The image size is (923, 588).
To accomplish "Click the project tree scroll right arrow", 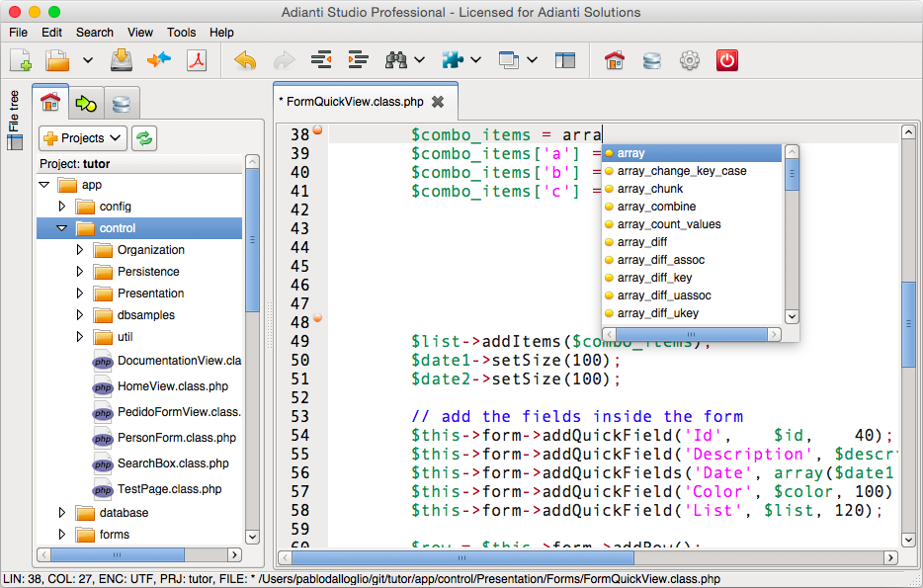I will pyautogui.click(x=234, y=554).
